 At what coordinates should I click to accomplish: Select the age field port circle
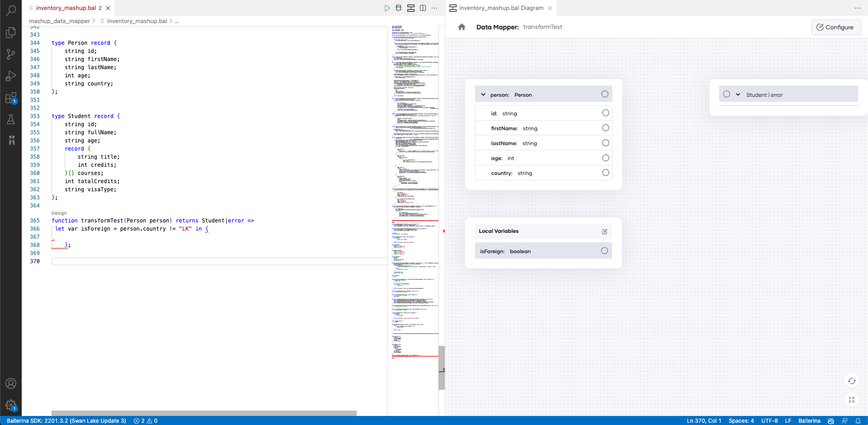[605, 158]
